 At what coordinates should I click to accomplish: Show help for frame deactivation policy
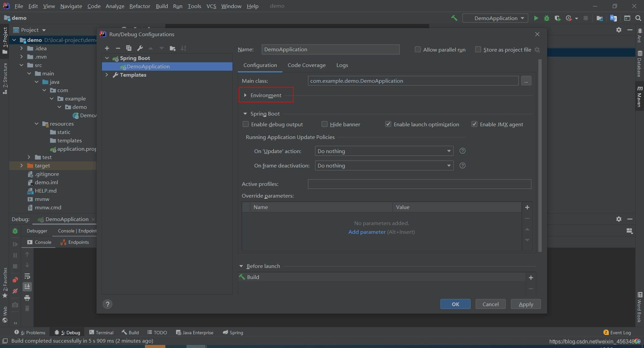462,165
